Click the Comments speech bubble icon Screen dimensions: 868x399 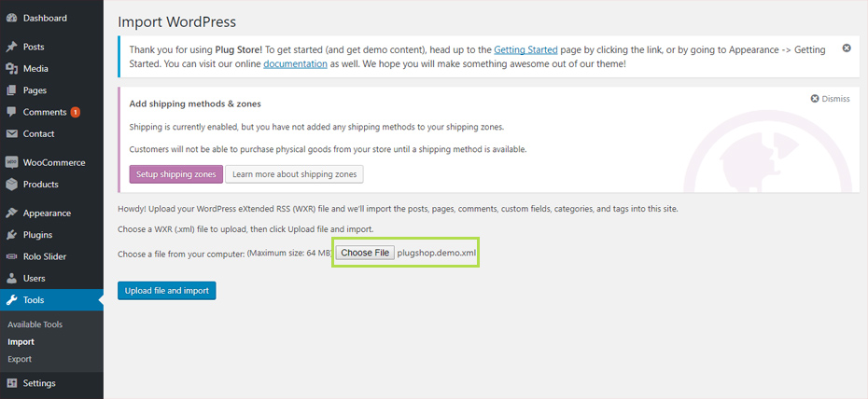pos(11,112)
